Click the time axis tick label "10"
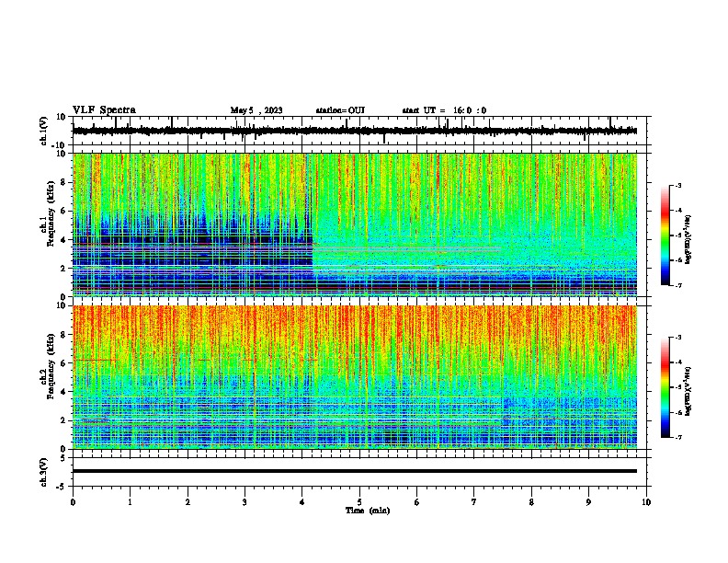The height and width of the screenshot is (563, 728). pyautogui.click(x=646, y=502)
